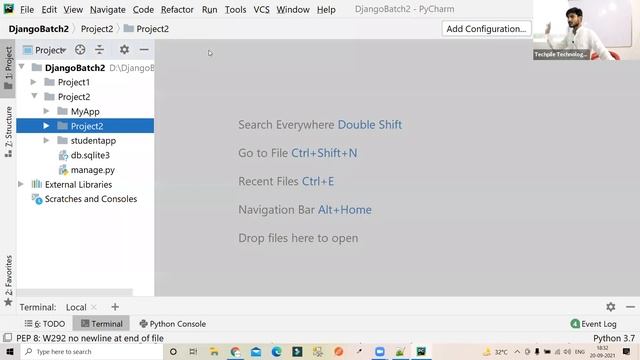Click the first Project2 breadcrumb
The width and height of the screenshot is (640, 360).
click(x=97, y=29)
